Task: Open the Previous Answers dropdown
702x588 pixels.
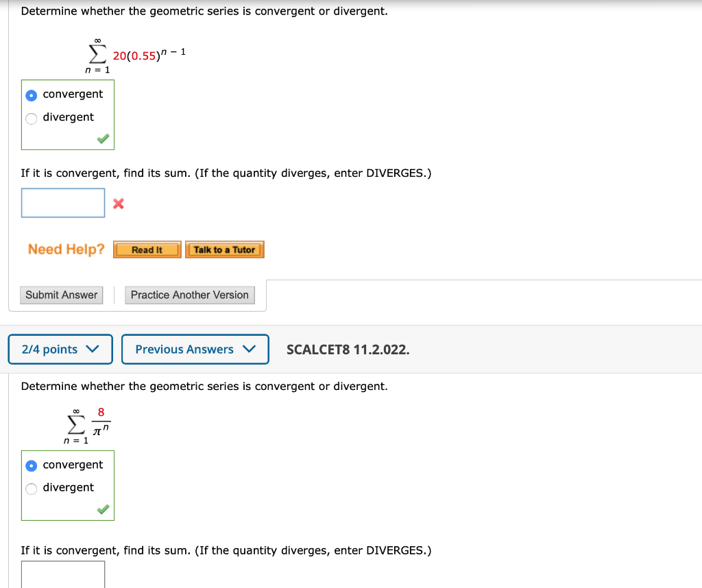Action: click(x=195, y=349)
